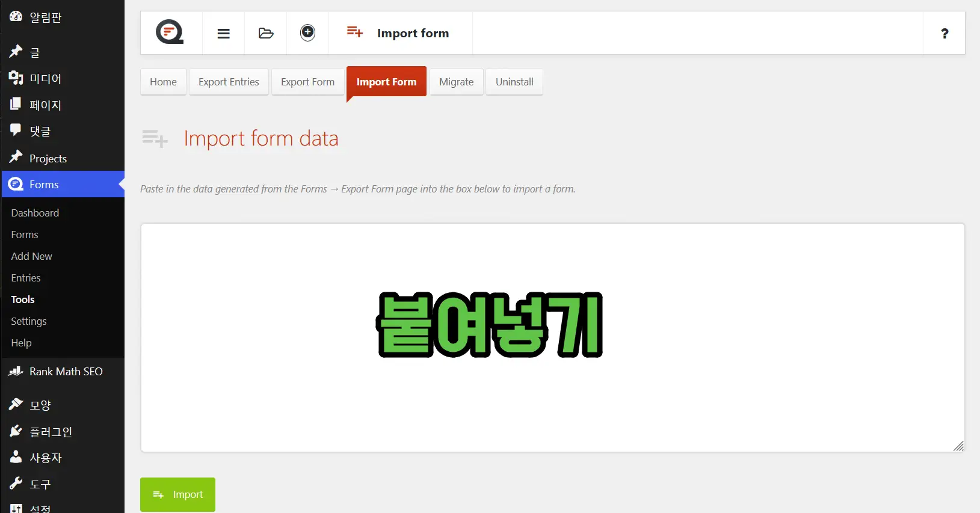The image size is (980, 513).
Task: Select the Import Form tab
Action: pos(386,82)
